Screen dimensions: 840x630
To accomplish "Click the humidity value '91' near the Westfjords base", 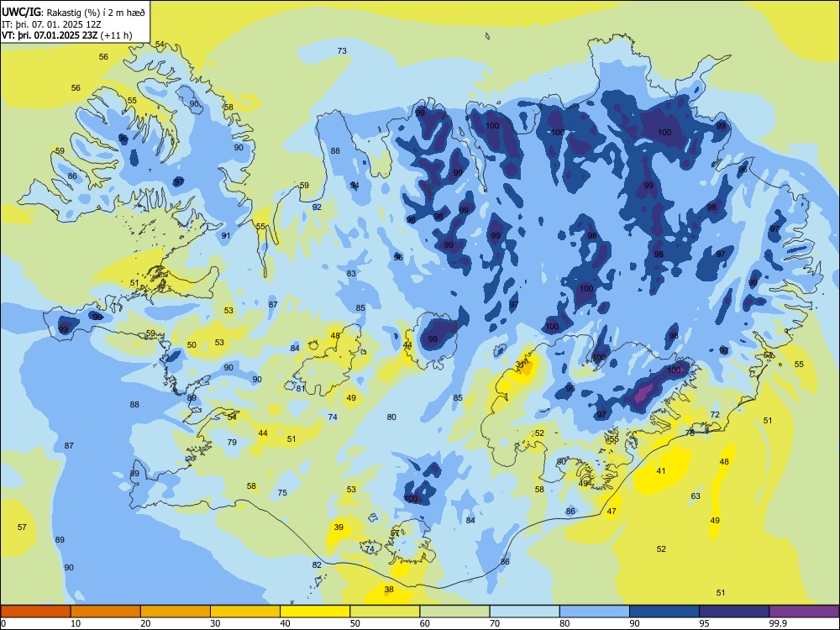I will click(226, 236).
